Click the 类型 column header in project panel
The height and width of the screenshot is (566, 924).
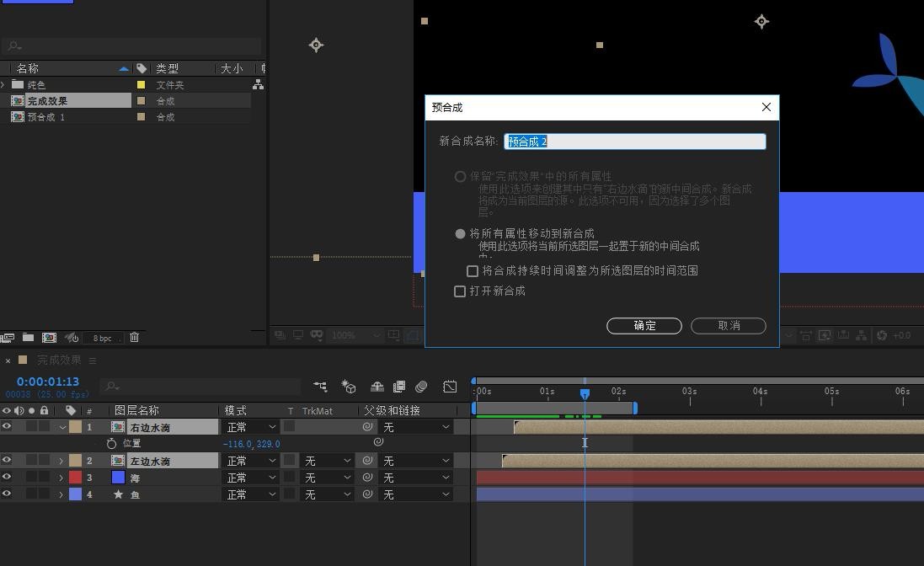pyautogui.click(x=167, y=68)
